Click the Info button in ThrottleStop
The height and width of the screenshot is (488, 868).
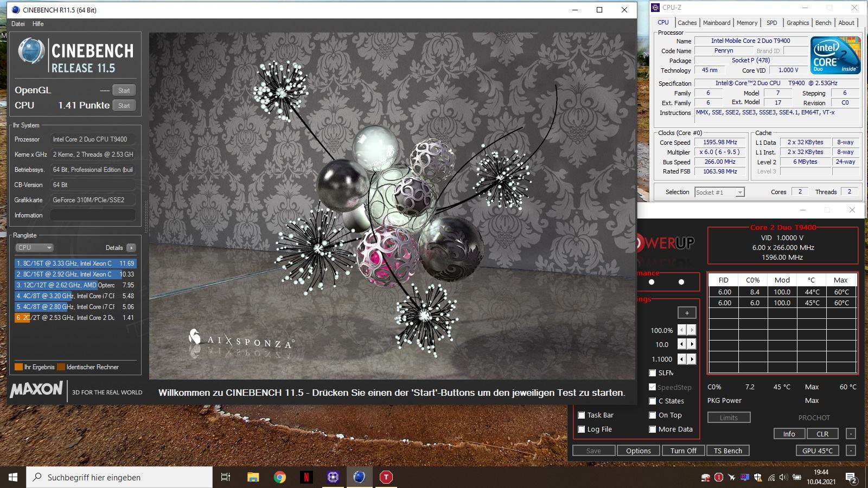(x=789, y=434)
